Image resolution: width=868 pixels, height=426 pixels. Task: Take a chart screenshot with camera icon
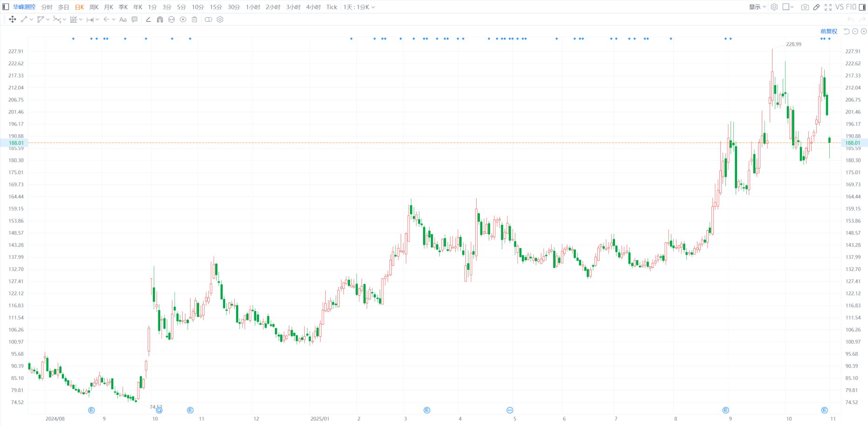[805, 7]
